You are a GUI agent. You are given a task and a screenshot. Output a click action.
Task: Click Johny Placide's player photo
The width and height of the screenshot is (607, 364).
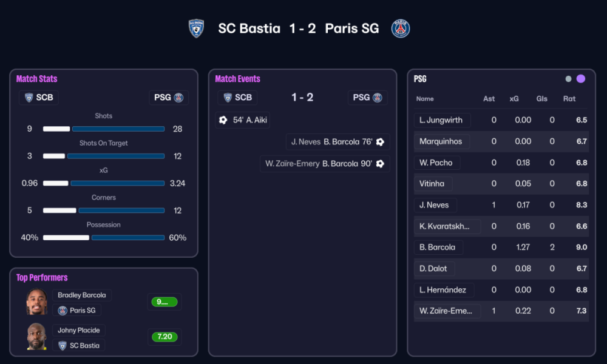click(x=36, y=337)
